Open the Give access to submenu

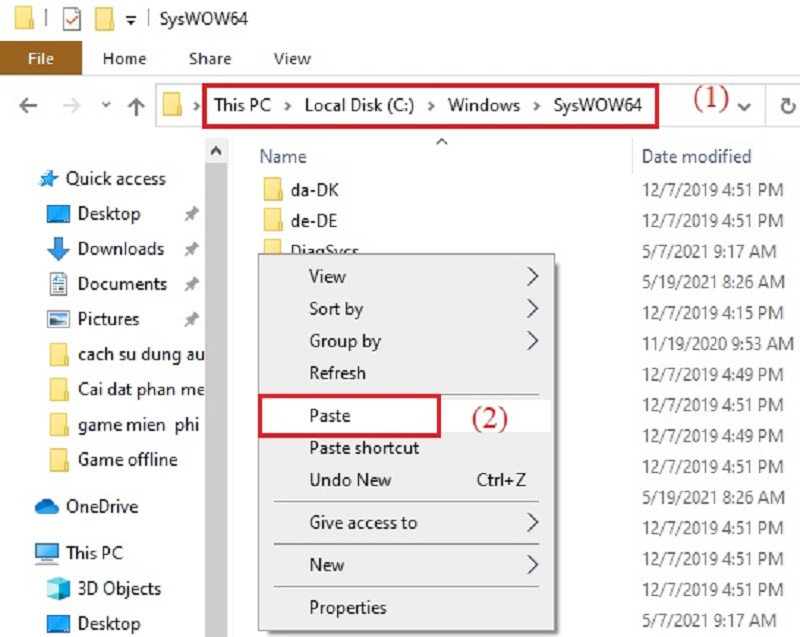tap(406, 523)
